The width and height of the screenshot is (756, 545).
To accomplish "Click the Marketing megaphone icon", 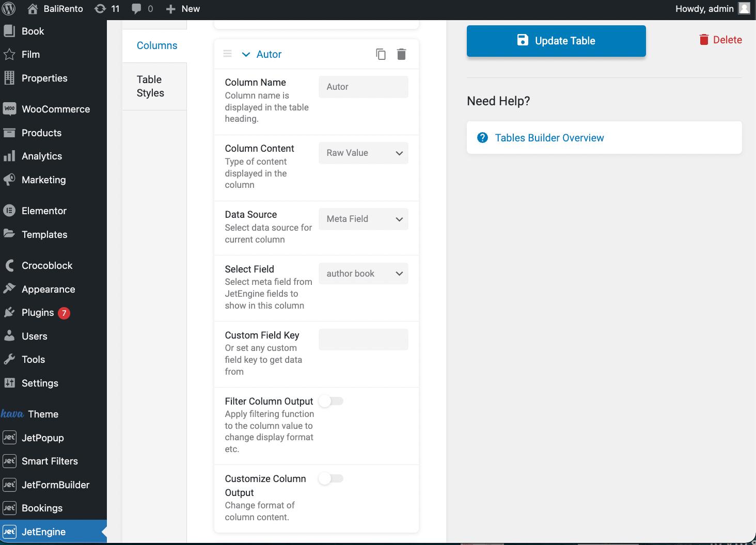I will point(9,180).
